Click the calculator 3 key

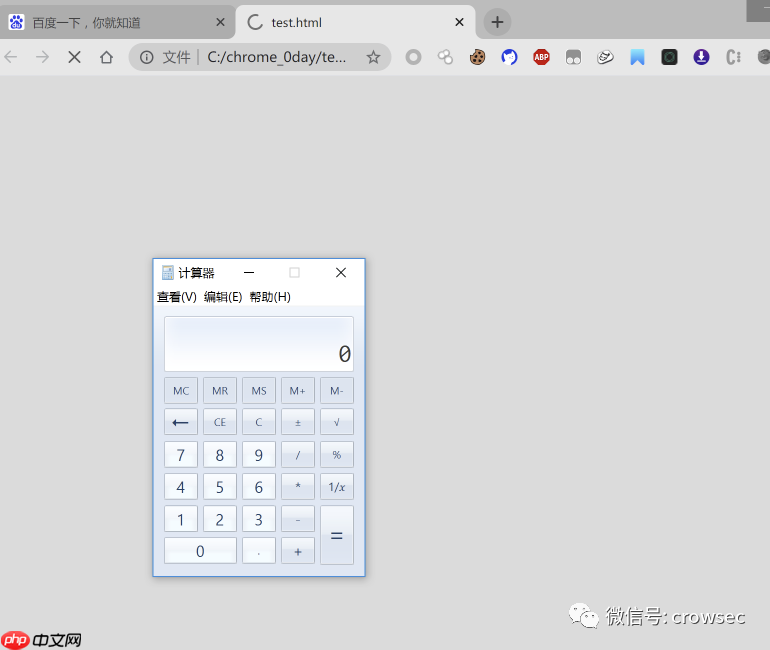pyautogui.click(x=259, y=519)
